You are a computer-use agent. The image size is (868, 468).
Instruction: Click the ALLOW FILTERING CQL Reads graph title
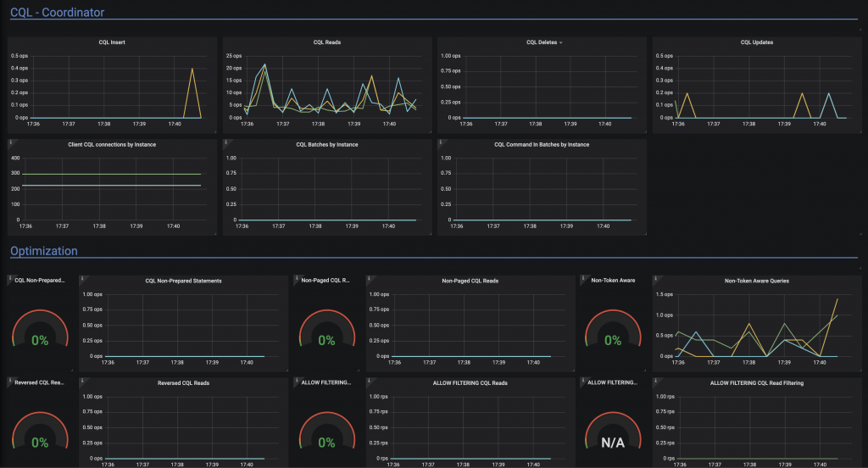(x=470, y=382)
